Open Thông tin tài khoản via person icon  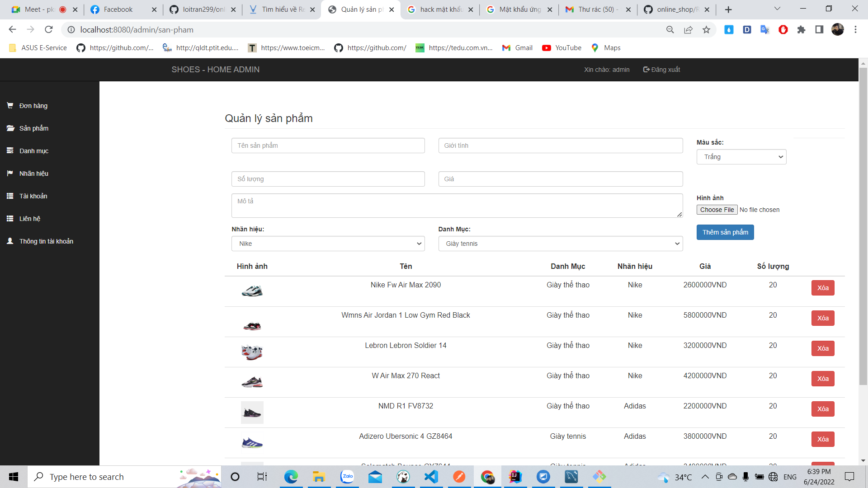coord(10,241)
